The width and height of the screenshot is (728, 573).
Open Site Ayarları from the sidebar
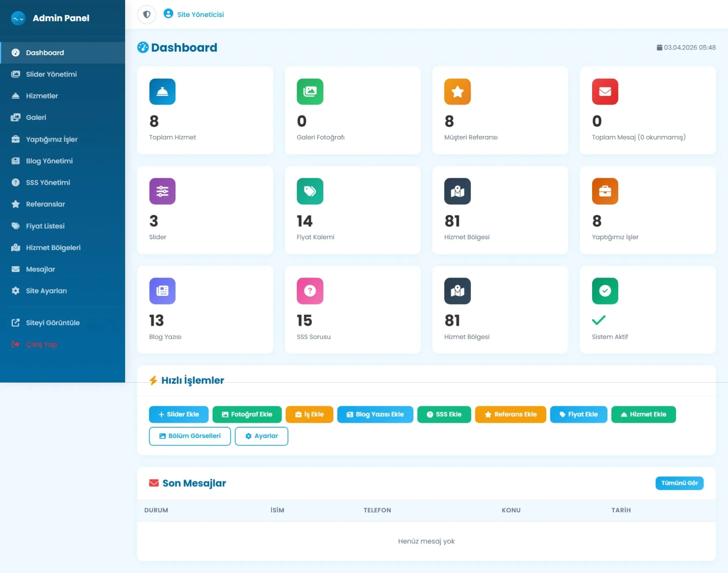pyautogui.click(x=46, y=291)
